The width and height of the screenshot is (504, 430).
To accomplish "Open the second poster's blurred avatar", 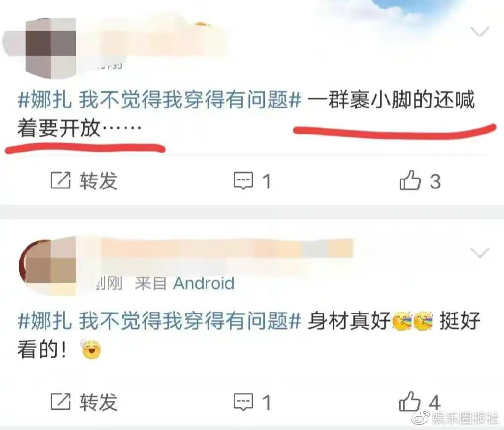I will click(48, 266).
